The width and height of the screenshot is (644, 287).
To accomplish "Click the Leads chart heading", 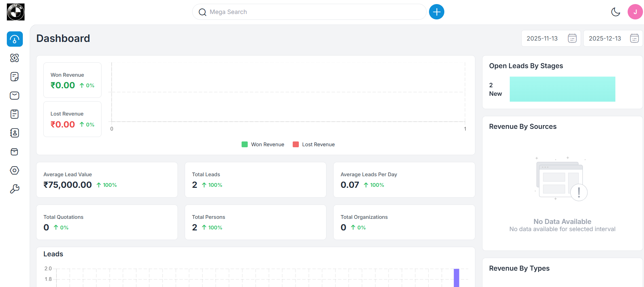I will (53, 254).
